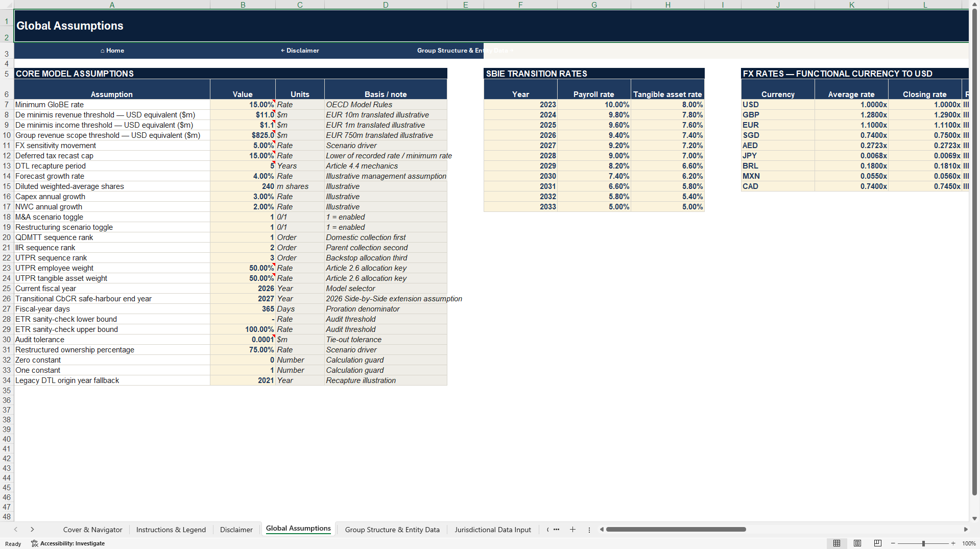The width and height of the screenshot is (980, 549).
Task: Click the previous sheet arrow
Action: tap(16, 530)
